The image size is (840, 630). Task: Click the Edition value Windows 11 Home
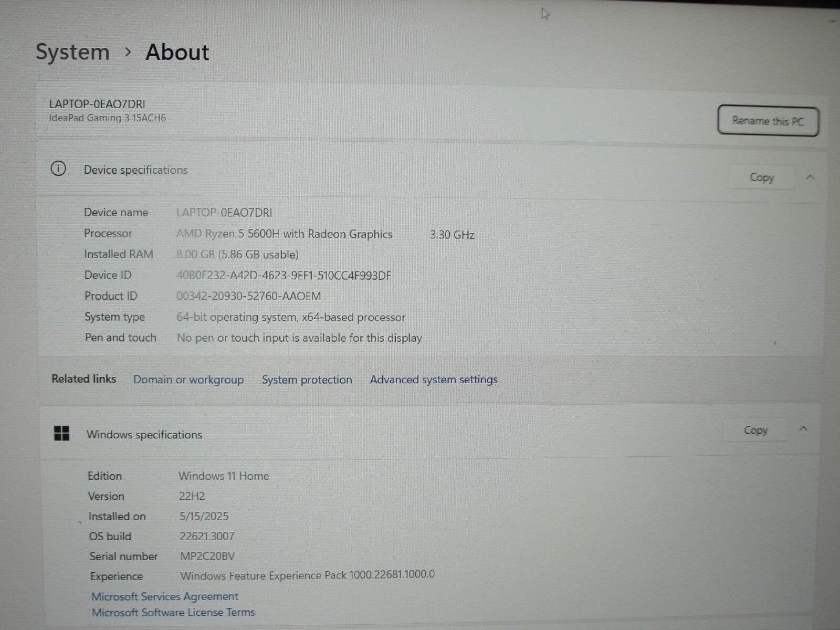224,476
